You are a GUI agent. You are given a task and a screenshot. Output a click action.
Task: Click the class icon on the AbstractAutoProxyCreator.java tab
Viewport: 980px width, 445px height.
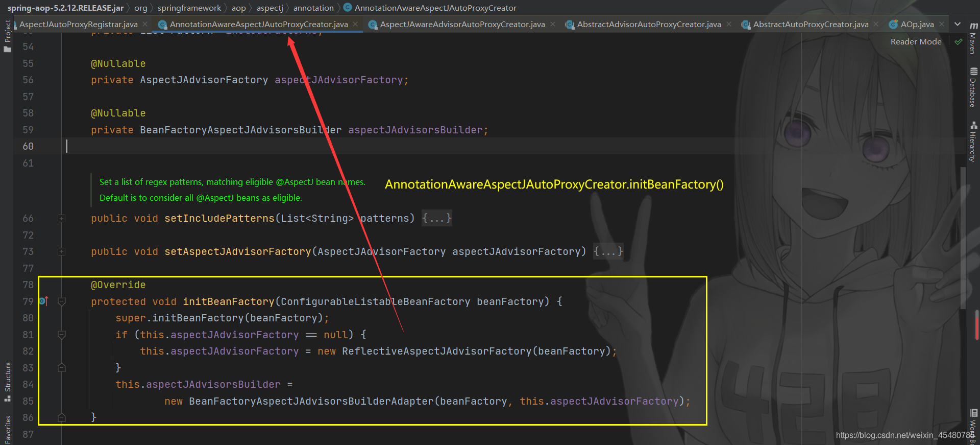(x=746, y=24)
